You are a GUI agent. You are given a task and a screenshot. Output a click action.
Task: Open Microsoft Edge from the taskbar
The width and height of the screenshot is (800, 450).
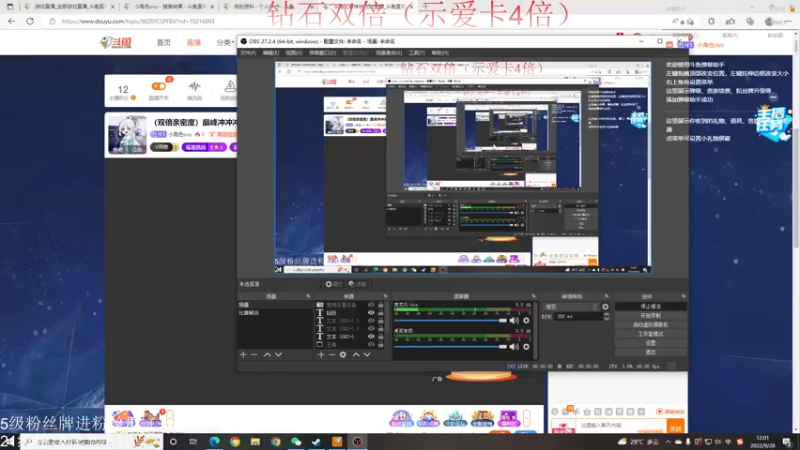coord(214,442)
